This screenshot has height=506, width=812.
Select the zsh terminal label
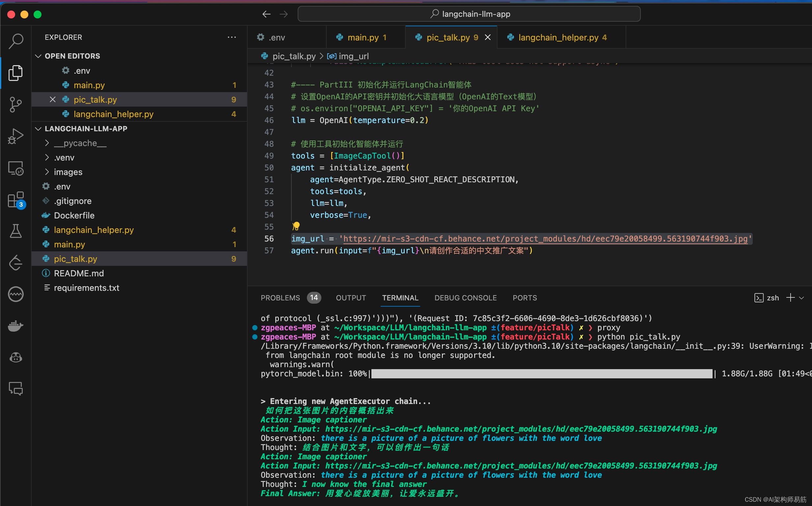pyautogui.click(x=767, y=297)
